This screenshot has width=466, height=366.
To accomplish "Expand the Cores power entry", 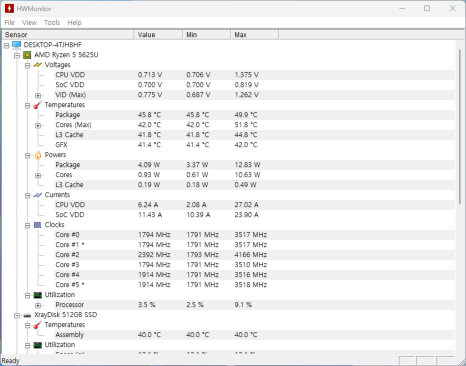I will click(x=38, y=176).
